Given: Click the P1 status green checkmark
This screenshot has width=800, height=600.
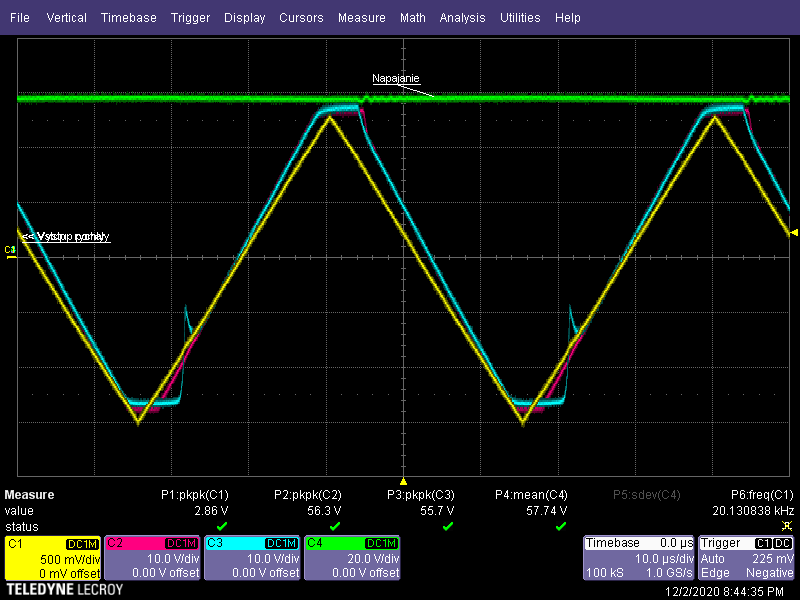Looking at the screenshot, I should (x=221, y=526).
